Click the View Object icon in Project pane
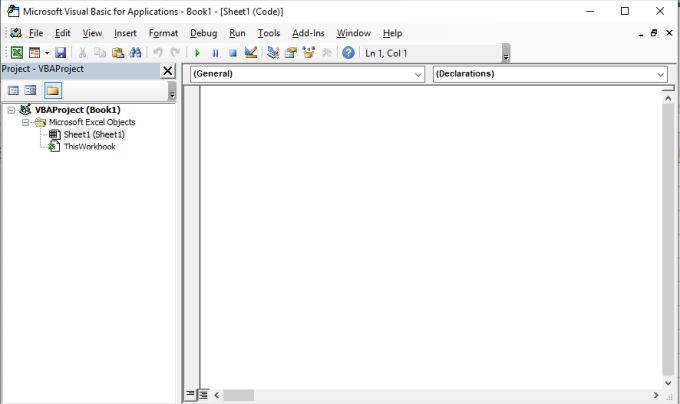The width and height of the screenshot is (680, 404). coord(30,91)
